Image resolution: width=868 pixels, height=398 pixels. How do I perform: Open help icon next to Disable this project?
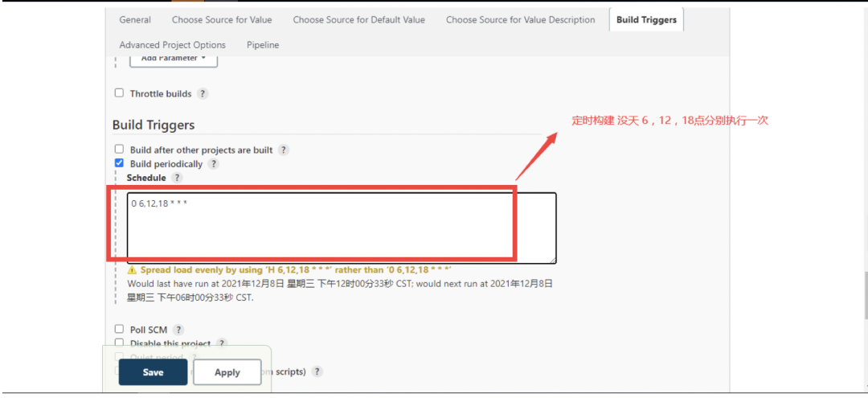click(222, 343)
